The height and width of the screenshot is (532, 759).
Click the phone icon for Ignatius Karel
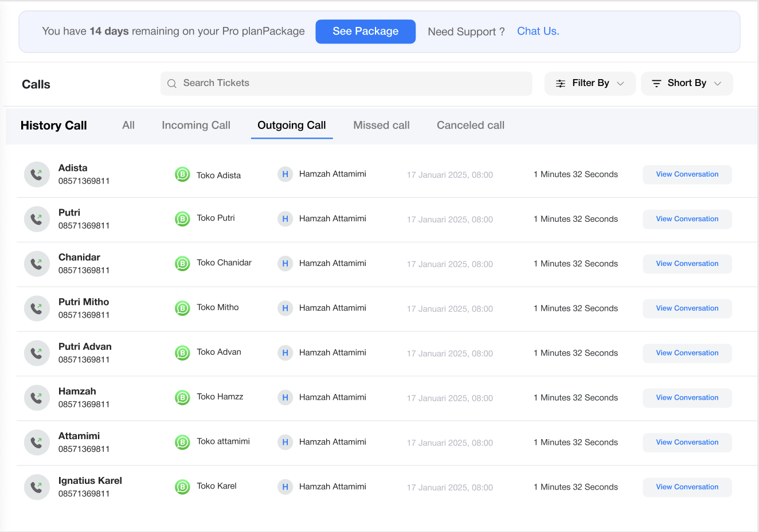pos(37,487)
